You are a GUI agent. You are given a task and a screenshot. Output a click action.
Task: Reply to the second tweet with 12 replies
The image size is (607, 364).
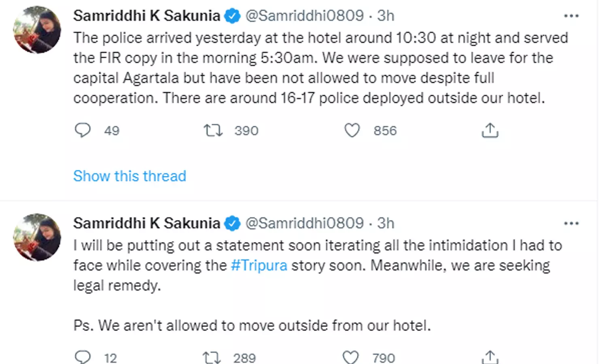click(83, 357)
